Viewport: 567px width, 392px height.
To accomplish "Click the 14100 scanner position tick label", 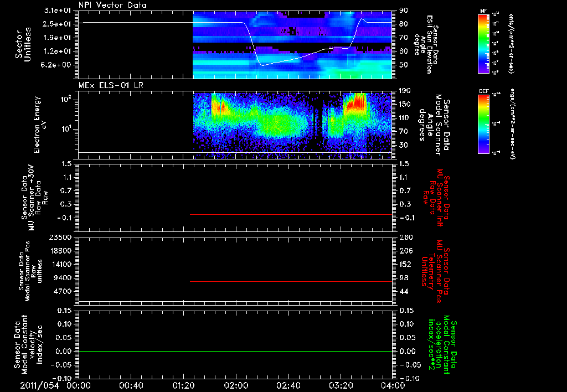I will click(x=60, y=264).
